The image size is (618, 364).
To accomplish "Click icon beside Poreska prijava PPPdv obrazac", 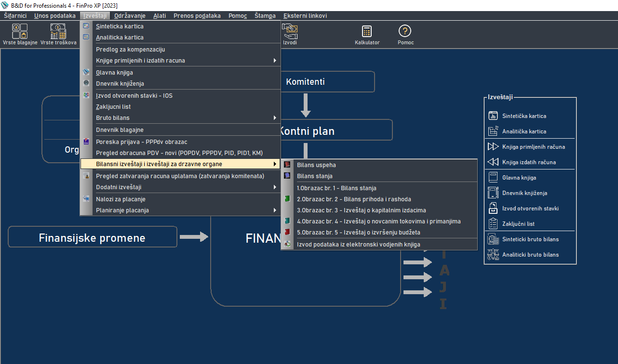I will click(86, 142).
